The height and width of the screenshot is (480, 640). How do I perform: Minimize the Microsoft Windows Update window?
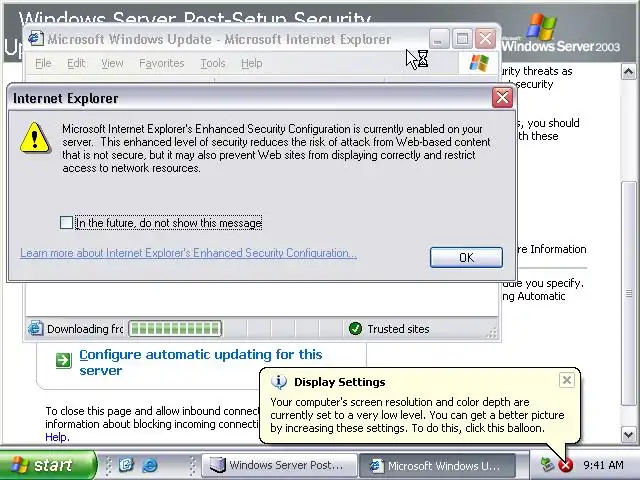point(439,39)
